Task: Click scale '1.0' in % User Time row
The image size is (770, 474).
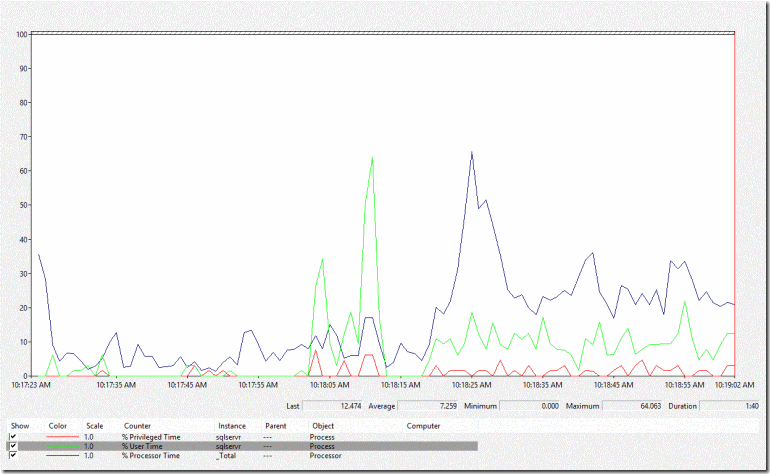Action: pos(89,446)
